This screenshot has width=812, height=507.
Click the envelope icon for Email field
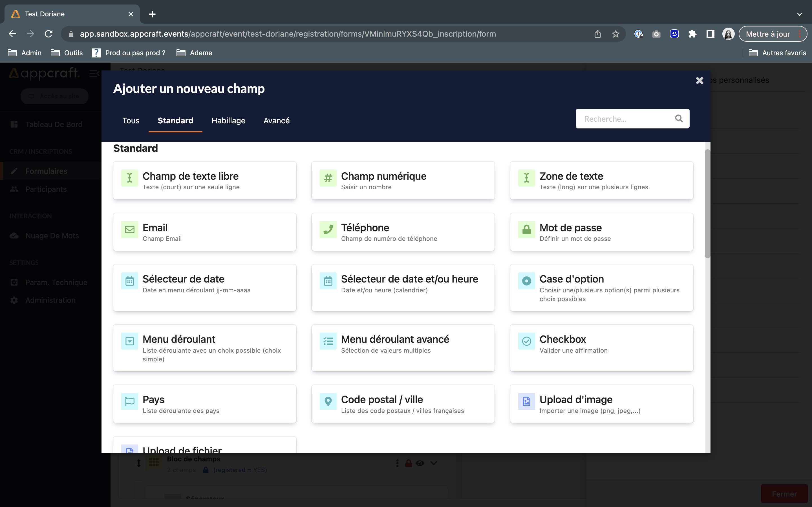point(129,229)
